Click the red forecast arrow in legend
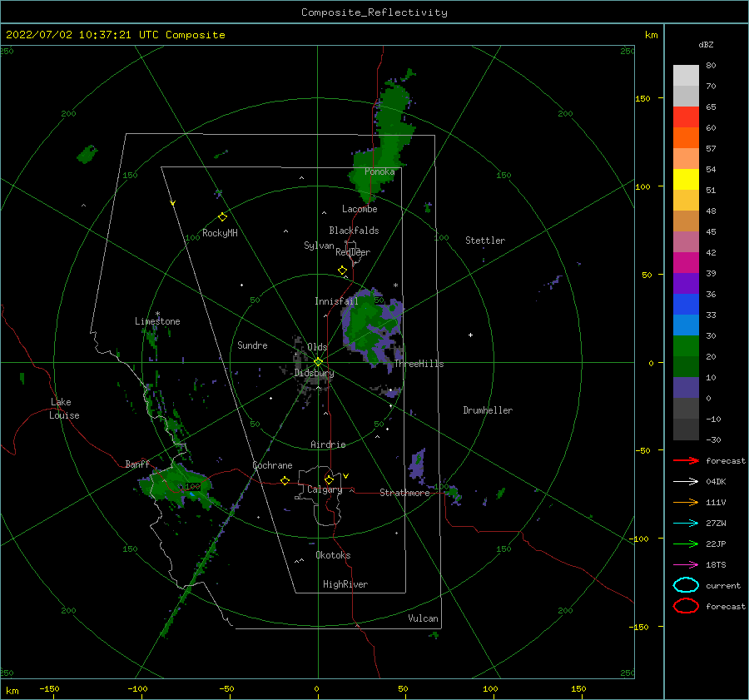Image resolution: width=749 pixels, height=700 pixels. (x=686, y=460)
